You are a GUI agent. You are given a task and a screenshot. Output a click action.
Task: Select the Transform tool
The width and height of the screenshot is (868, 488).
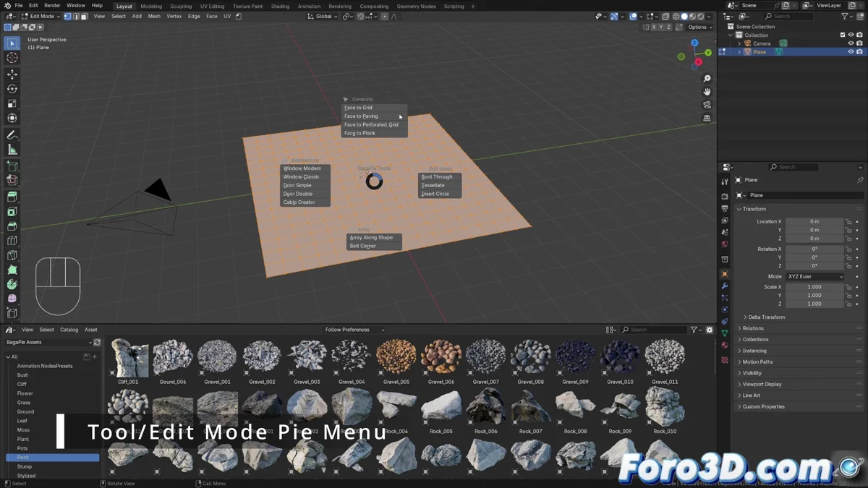coord(12,118)
